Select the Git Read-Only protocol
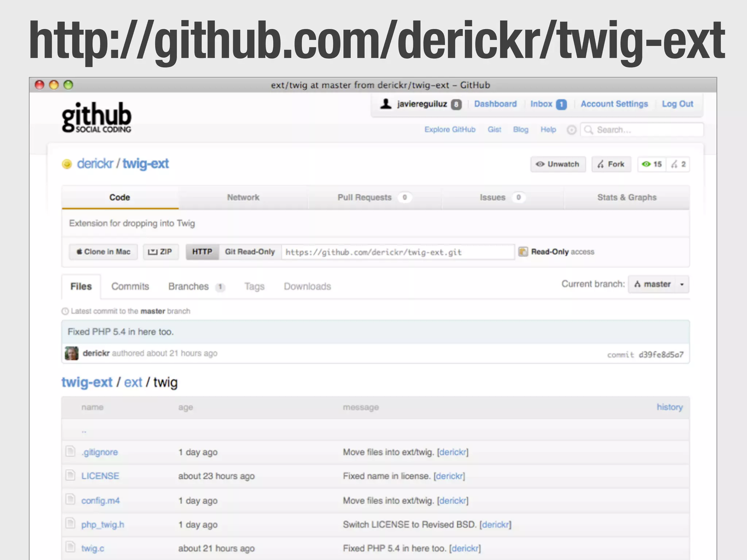The width and height of the screenshot is (747, 560). (250, 252)
